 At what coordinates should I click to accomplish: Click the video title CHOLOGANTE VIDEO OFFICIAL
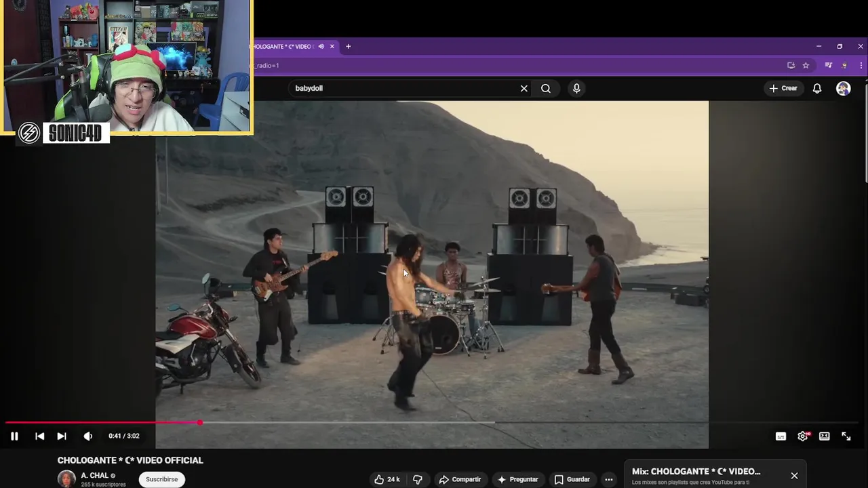(x=130, y=460)
